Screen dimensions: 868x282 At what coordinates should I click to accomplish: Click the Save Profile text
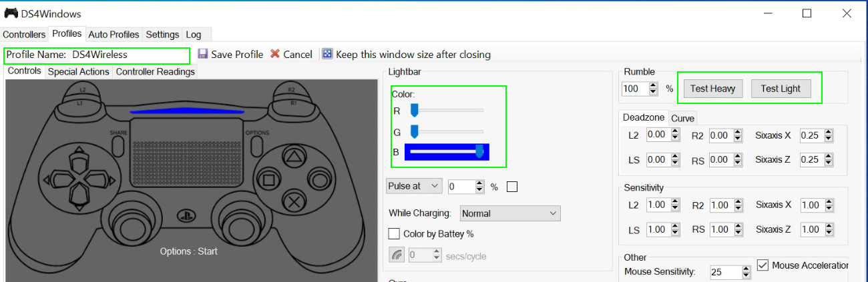(237, 55)
